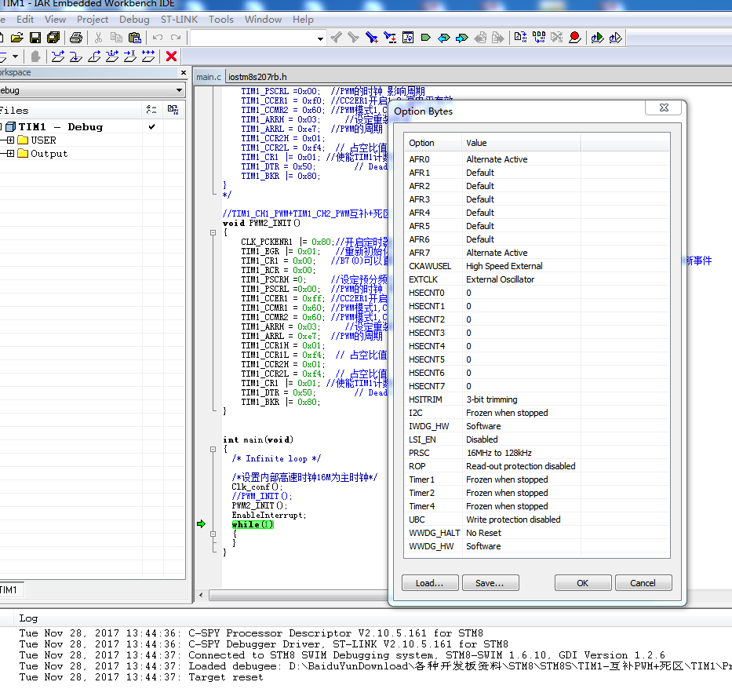Click the Paste clipboard icon
The height and width of the screenshot is (700, 732).
(134, 38)
